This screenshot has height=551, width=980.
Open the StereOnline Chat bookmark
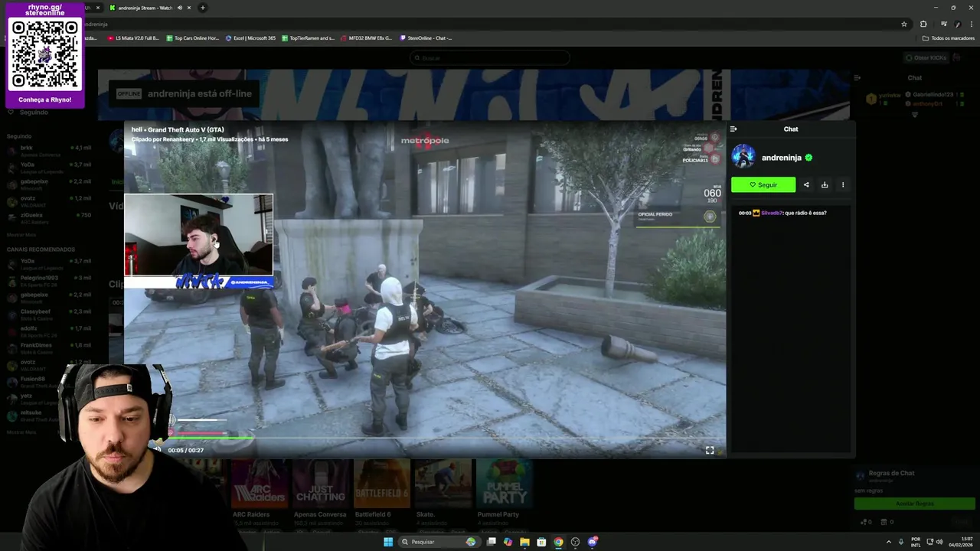pos(426,38)
